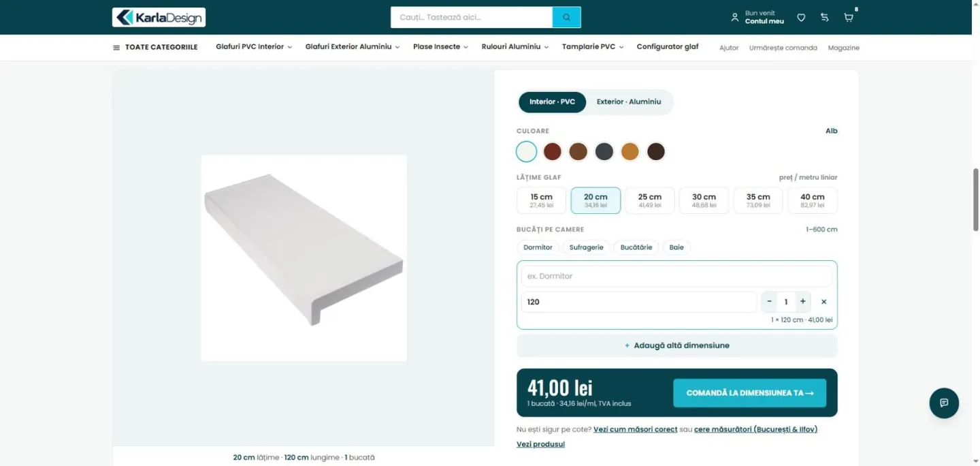The width and height of the screenshot is (980, 466).
Task: Expand the Glafuri PVC Interior menu
Action: 254,47
